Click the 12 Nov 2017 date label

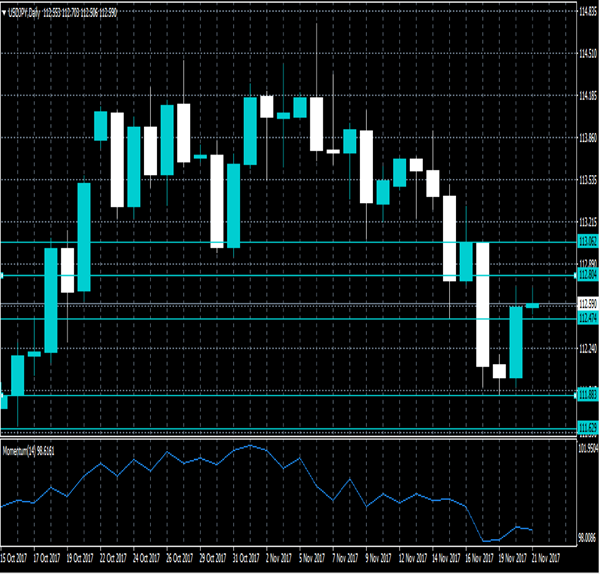click(x=412, y=558)
